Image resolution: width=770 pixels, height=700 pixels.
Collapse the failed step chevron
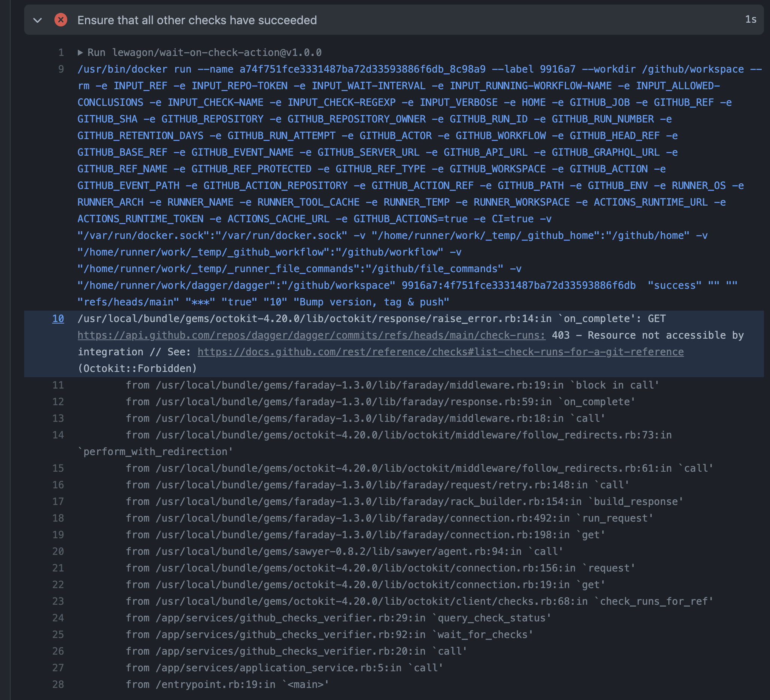click(37, 20)
